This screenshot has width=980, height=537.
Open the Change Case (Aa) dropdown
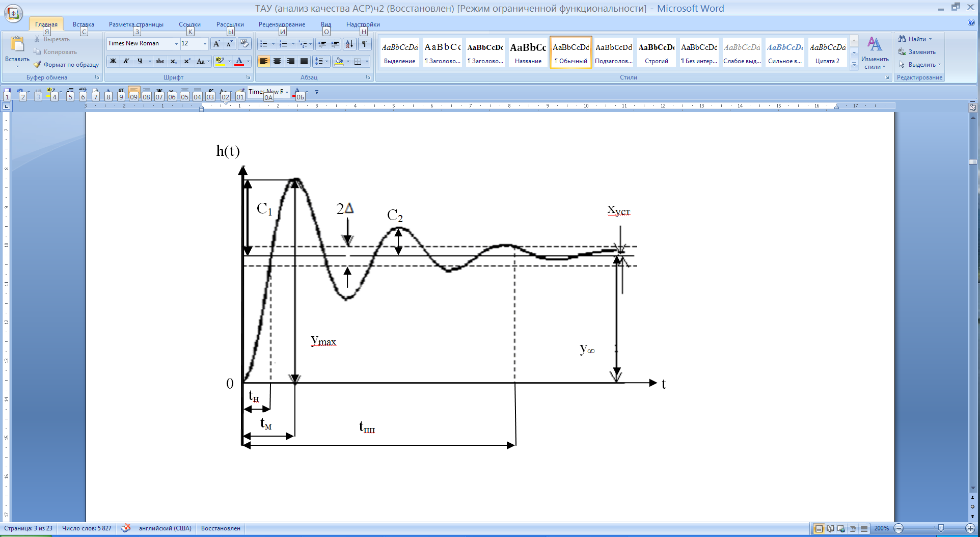tap(203, 61)
